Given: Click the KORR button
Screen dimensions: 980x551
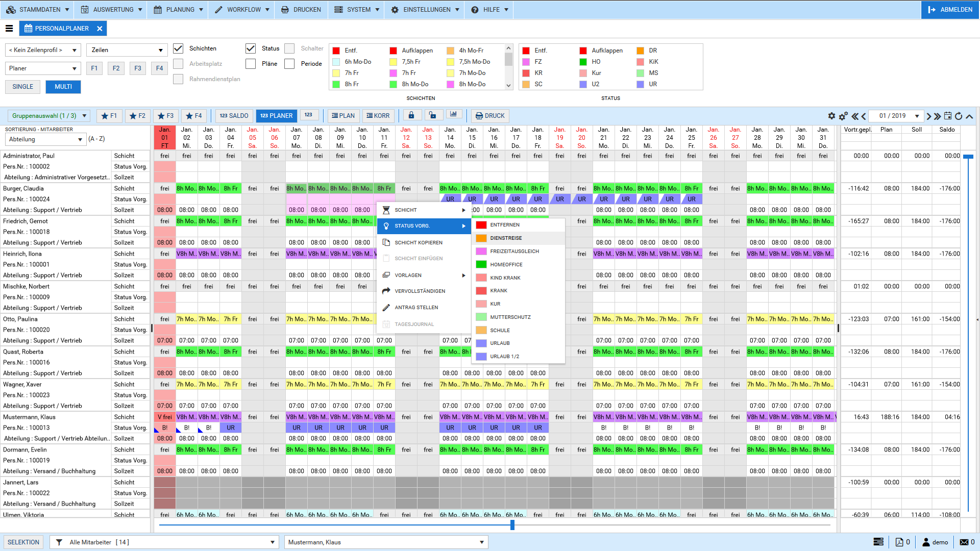Looking at the screenshot, I should click(378, 116).
